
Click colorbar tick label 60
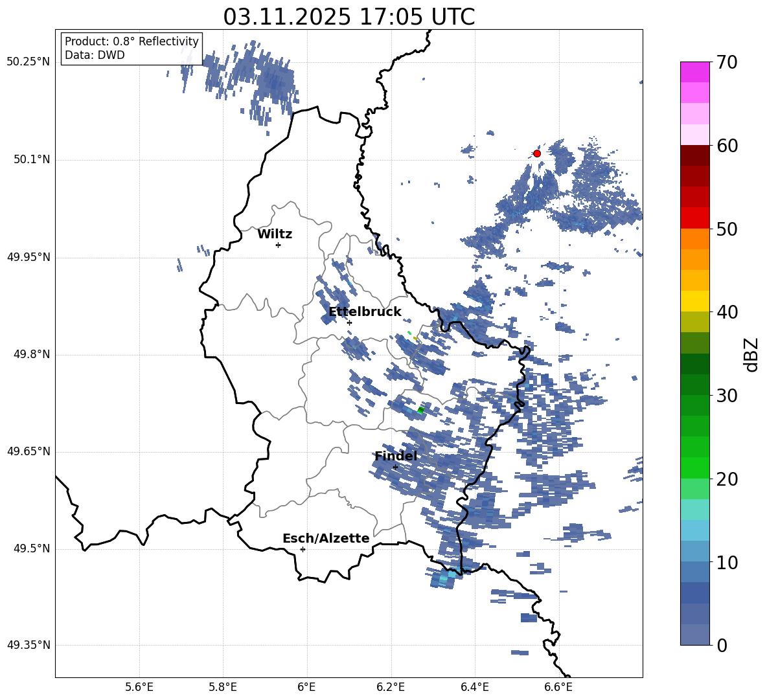tap(727, 146)
